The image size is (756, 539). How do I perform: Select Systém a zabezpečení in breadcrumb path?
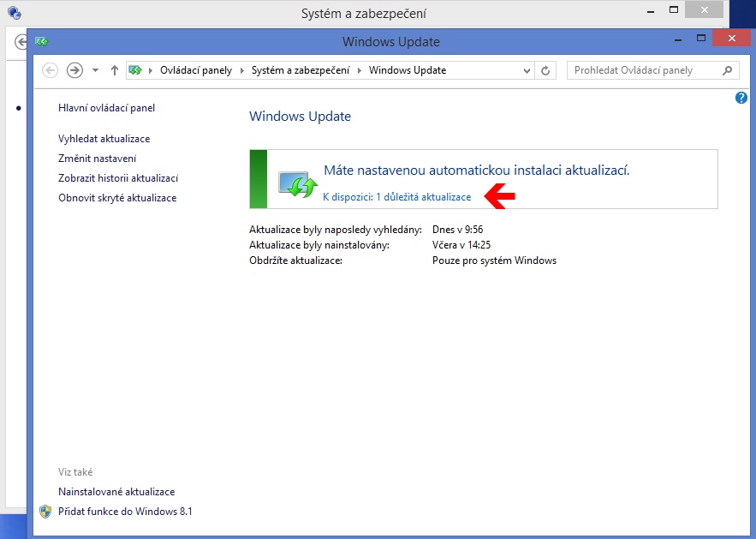tap(301, 70)
